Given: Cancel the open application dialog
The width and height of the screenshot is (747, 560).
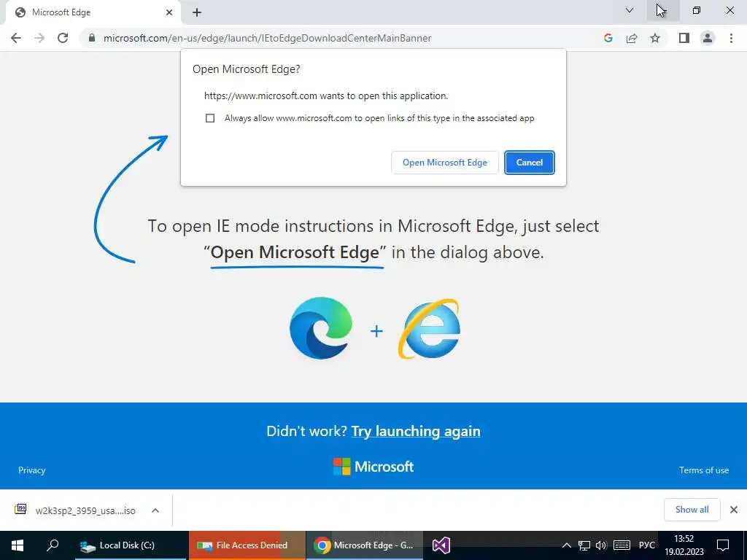Looking at the screenshot, I should (530, 163).
